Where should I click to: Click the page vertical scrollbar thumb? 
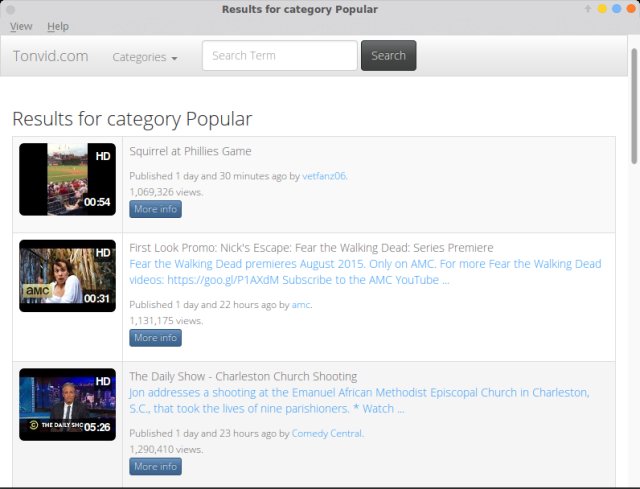(x=634, y=106)
